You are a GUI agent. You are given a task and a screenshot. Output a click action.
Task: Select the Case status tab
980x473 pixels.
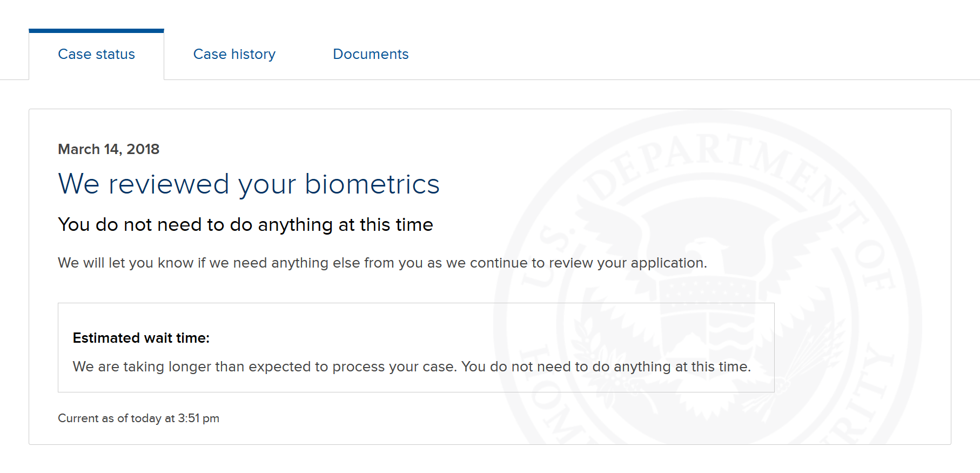click(96, 54)
